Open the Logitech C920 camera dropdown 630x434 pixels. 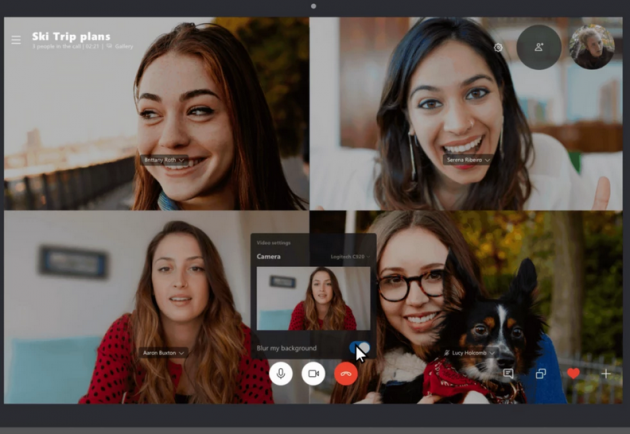350,256
